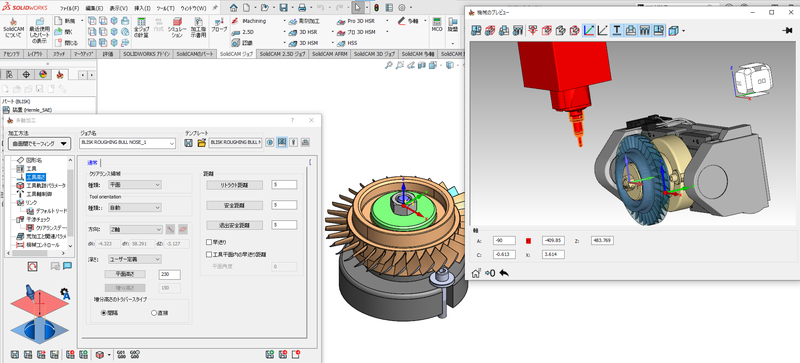Click the リトラクト距離 button
The height and width of the screenshot is (363, 800).
pos(234,185)
